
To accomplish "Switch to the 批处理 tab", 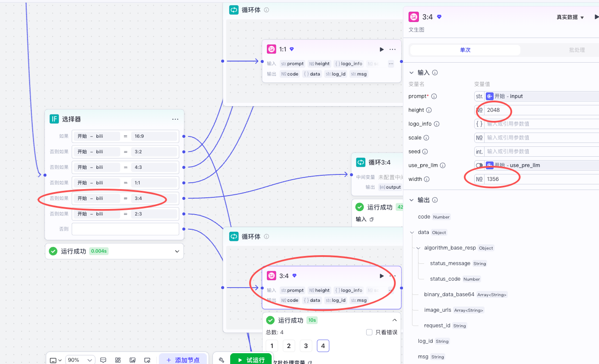I will coord(576,50).
